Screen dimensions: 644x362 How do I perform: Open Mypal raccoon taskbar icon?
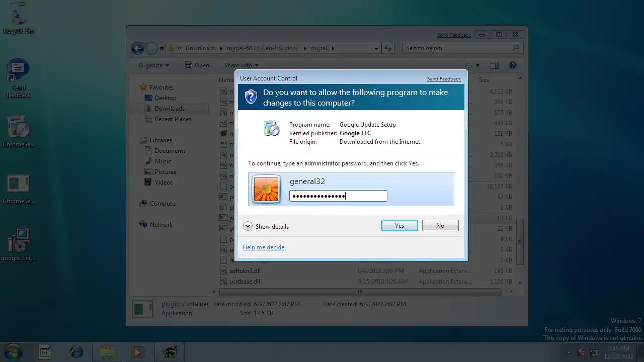[169, 352]
